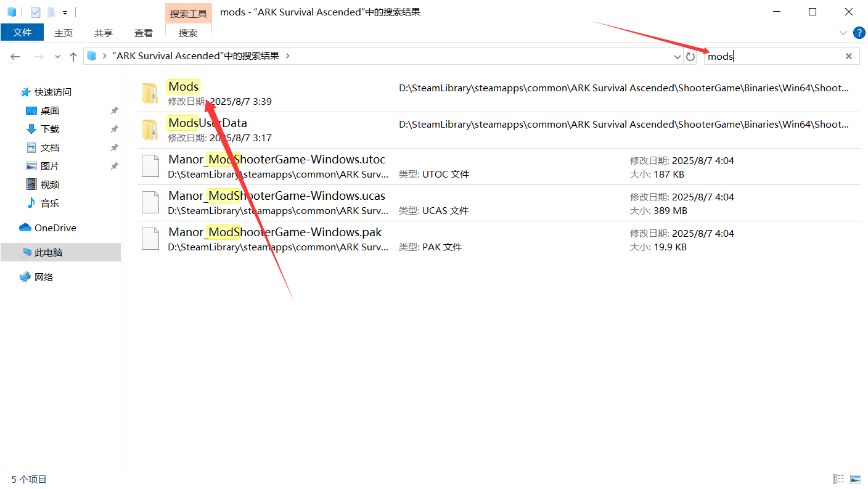The width and height of the screenshot is (868, 489).
Task: Switch to large icons view layout
Action: coord(855,479)
